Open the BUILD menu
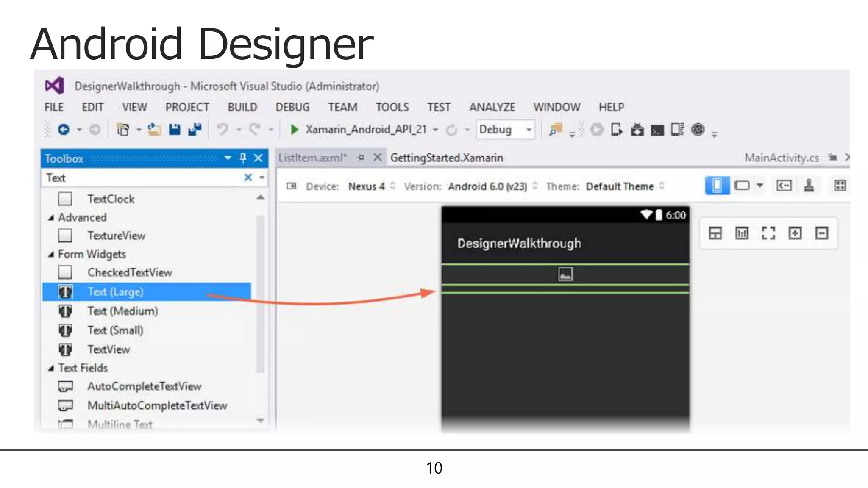Viewport: 868px width, 488px height. (242, 107)
